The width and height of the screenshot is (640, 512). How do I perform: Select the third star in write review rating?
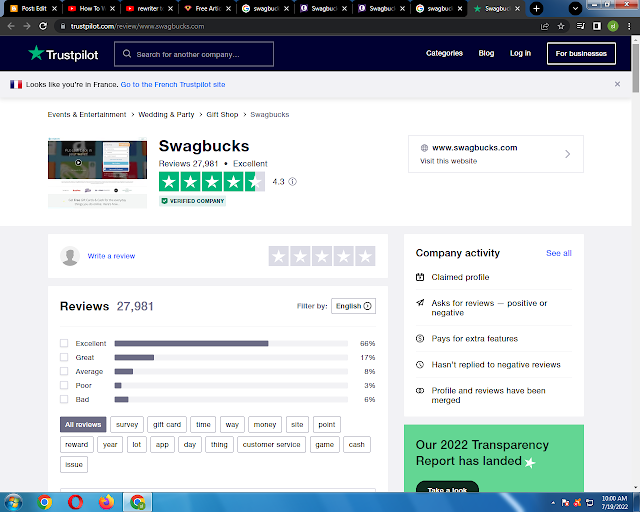(x=322, y=256)
